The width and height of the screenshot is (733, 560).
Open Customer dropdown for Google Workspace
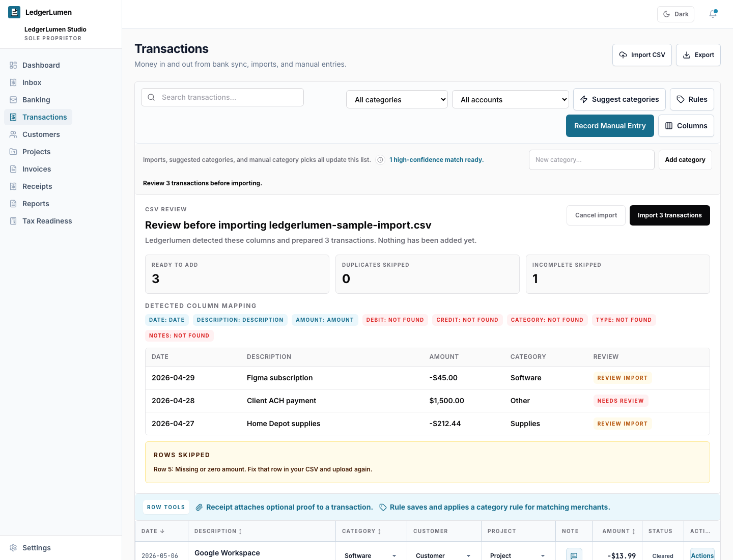click(444, 555)
